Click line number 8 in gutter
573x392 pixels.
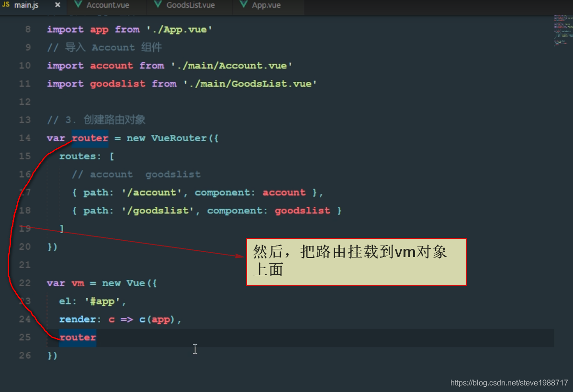point(28,29)
